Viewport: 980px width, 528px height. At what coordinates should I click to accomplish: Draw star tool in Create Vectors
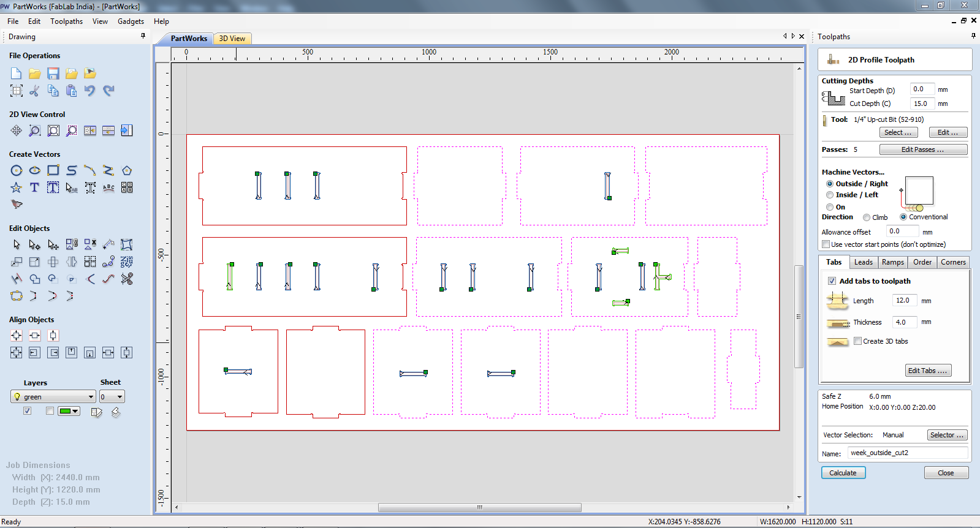pos(17,187)
